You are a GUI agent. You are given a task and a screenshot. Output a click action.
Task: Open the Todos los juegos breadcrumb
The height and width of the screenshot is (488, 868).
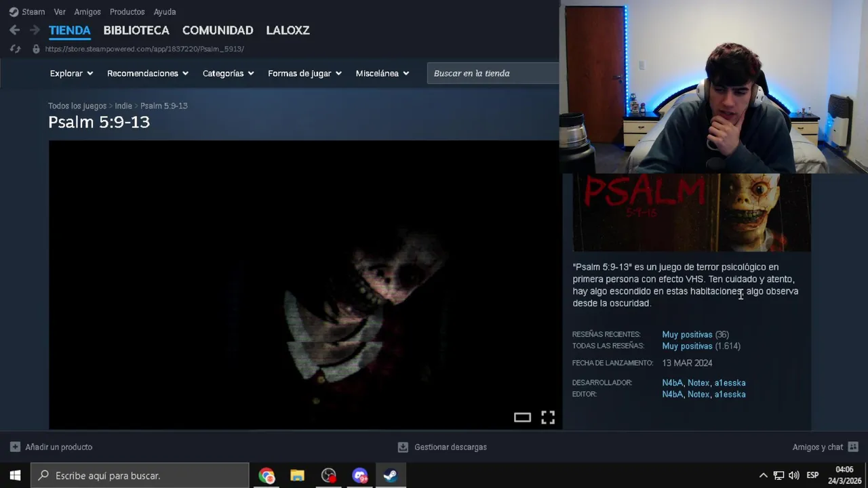[77, 106]
